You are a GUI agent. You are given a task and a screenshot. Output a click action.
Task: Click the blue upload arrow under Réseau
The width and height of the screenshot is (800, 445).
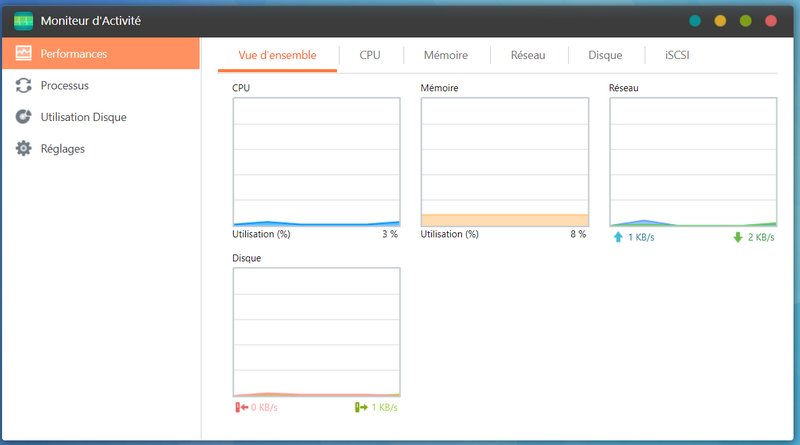point(618,237)
